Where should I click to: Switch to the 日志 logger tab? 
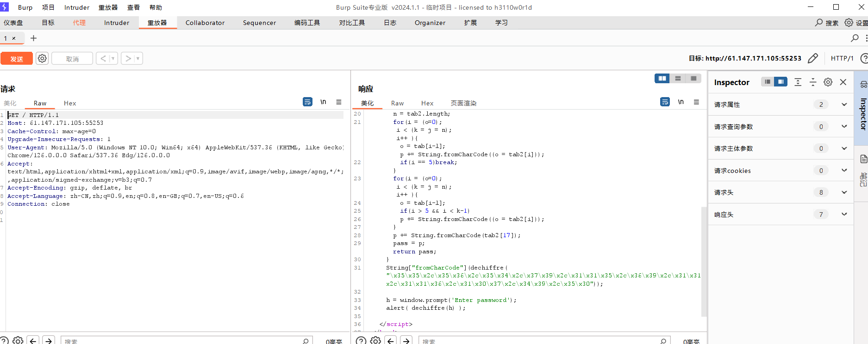pos(390,23)
